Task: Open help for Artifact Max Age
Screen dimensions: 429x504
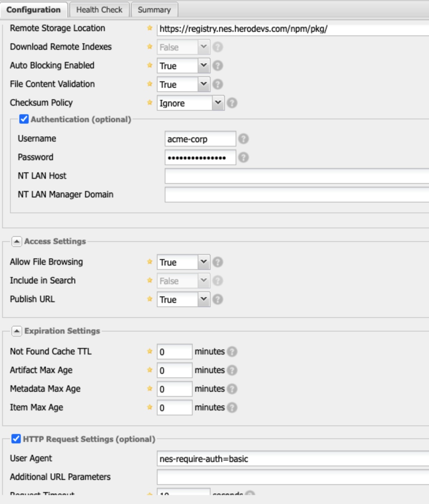Action: (231, 370)
